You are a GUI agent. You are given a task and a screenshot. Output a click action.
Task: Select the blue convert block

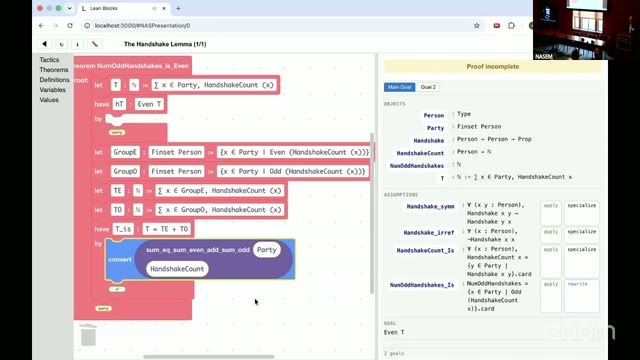119,260
